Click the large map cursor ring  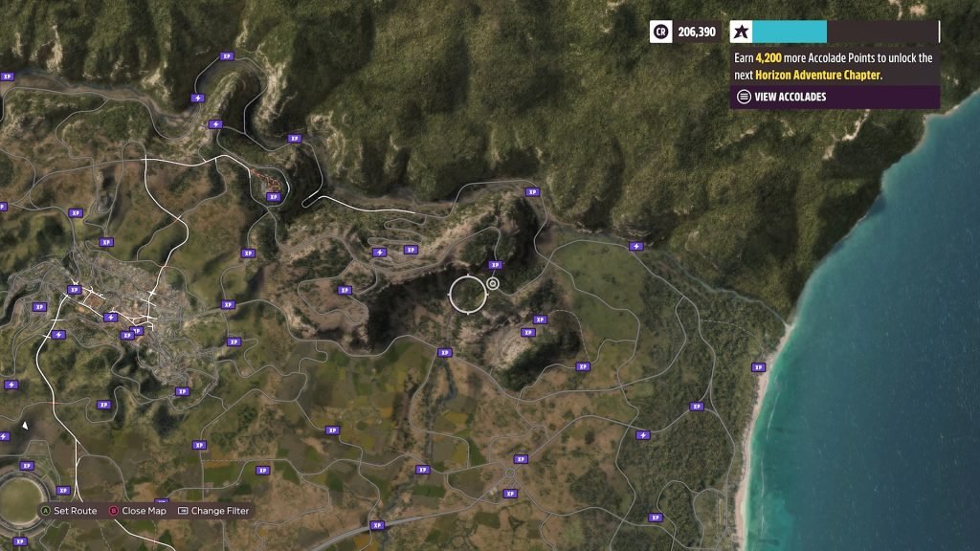pyautogui.click(x=467, y=295)
